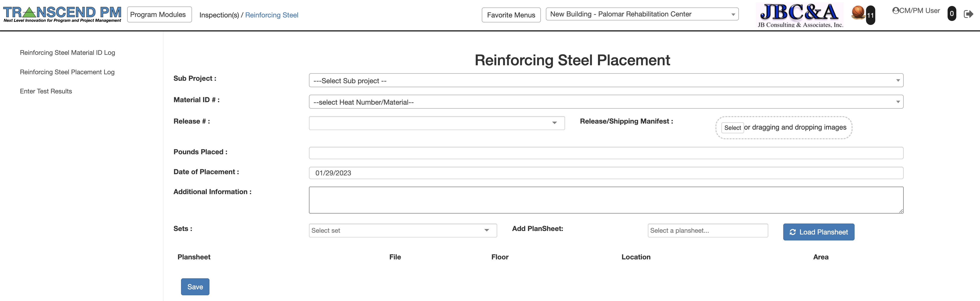Go to Enter Test Results
The width and height of the screenshot is (980, 301).
click(46, 91)
